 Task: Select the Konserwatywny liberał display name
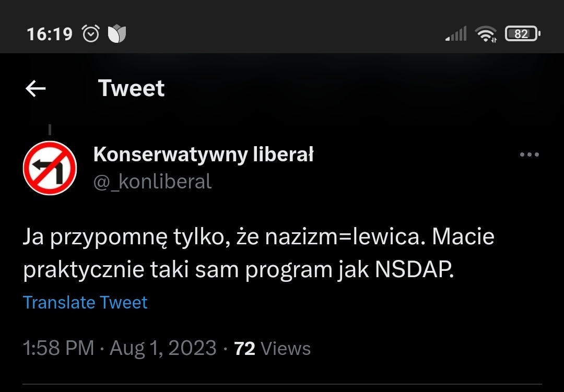(203, 155)
